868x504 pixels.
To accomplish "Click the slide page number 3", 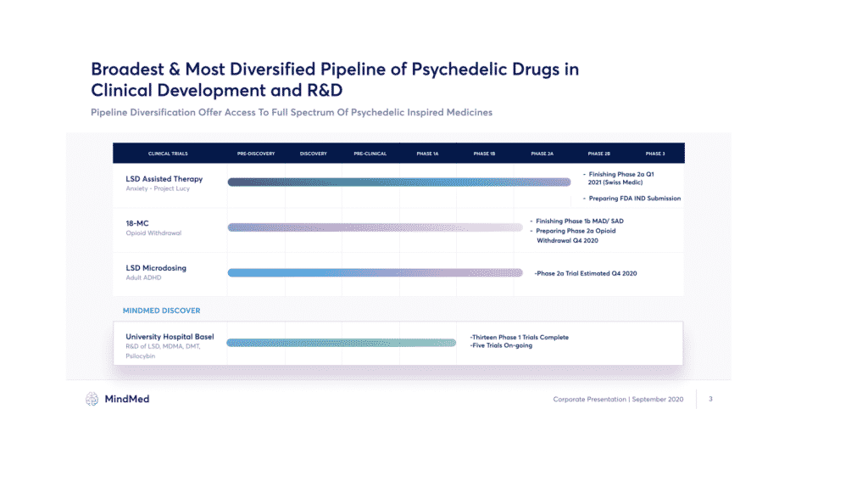I will pyautogui.click(x=710, y=398).
